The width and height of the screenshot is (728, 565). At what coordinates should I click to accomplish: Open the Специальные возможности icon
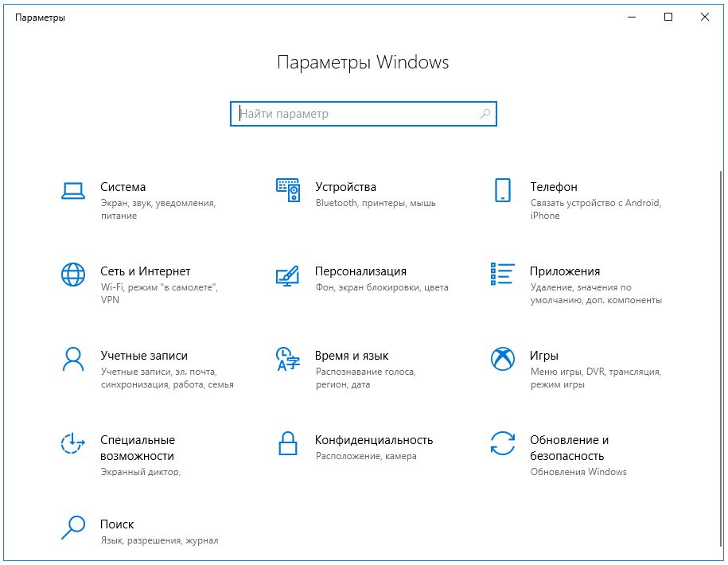click(x=73, y=443)
